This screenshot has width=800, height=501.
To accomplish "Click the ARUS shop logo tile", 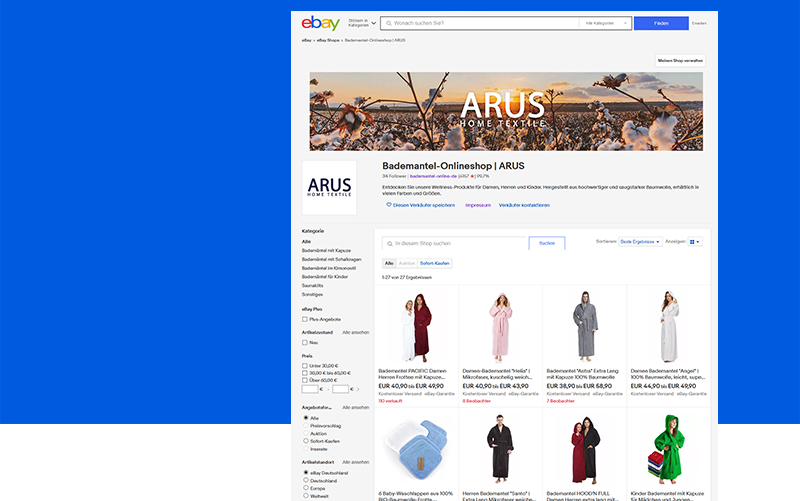I will tap(329, 187).
